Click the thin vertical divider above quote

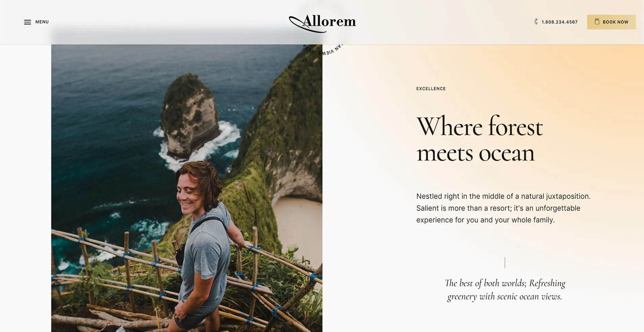[x=505, y=263]
